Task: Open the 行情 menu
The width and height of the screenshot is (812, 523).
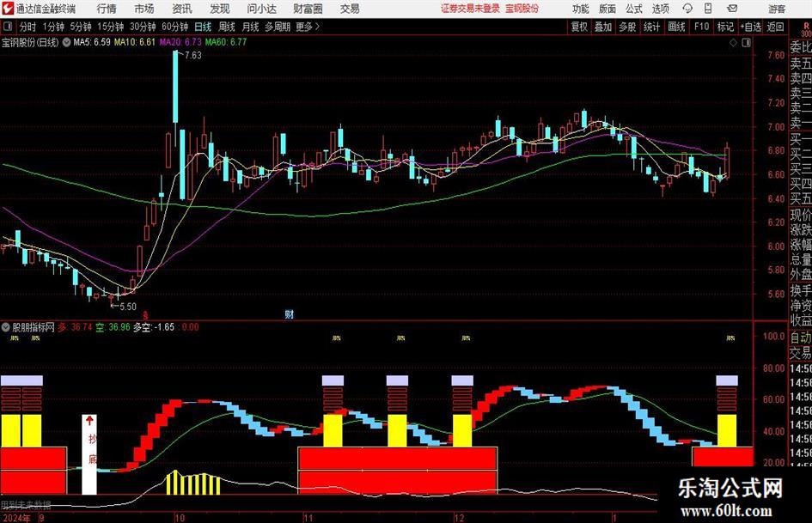Action: pos(107,9)
